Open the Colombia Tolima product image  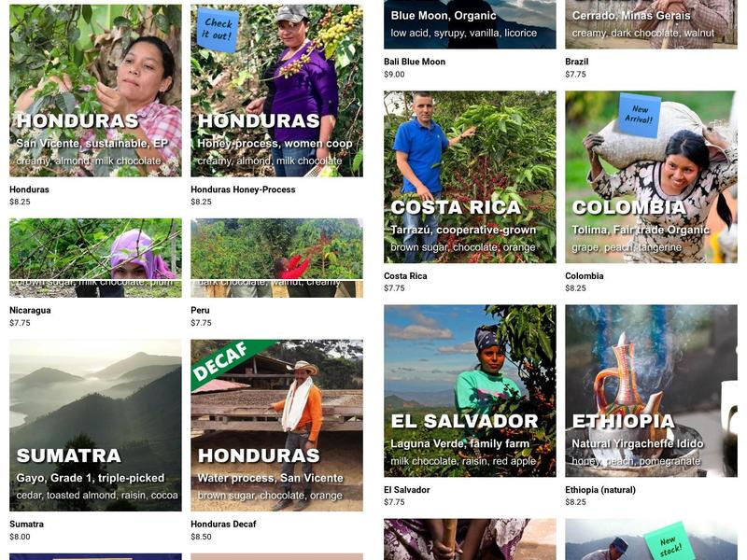651,176
